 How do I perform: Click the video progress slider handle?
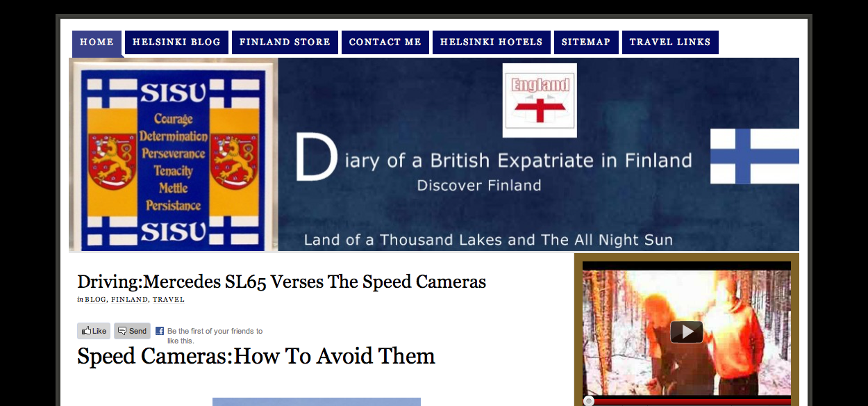[x=589, y=401]
